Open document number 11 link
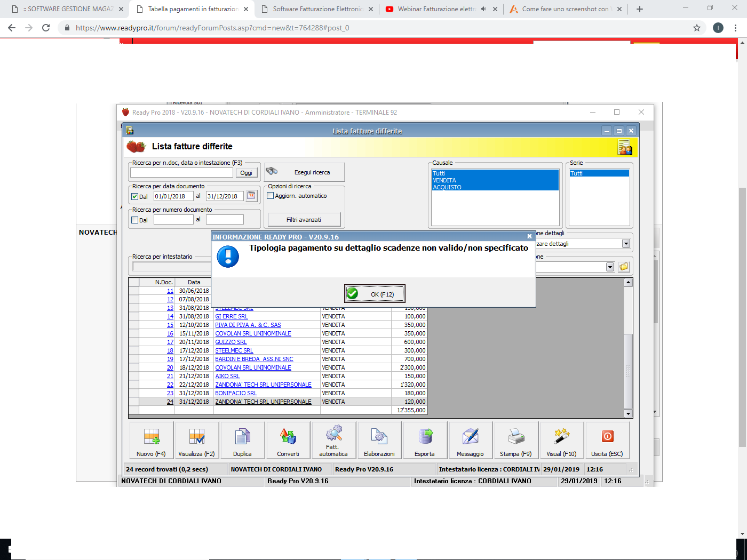The height and width of the screenshot is (560, 747). [170, 291]
